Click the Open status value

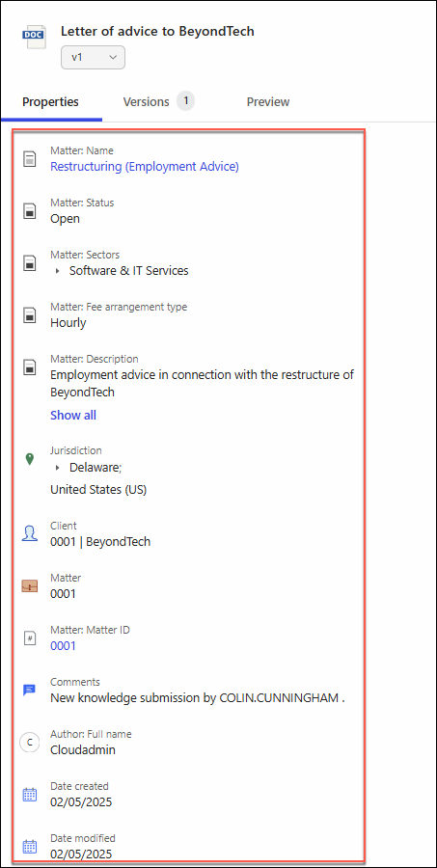click(x=65, y=219)
